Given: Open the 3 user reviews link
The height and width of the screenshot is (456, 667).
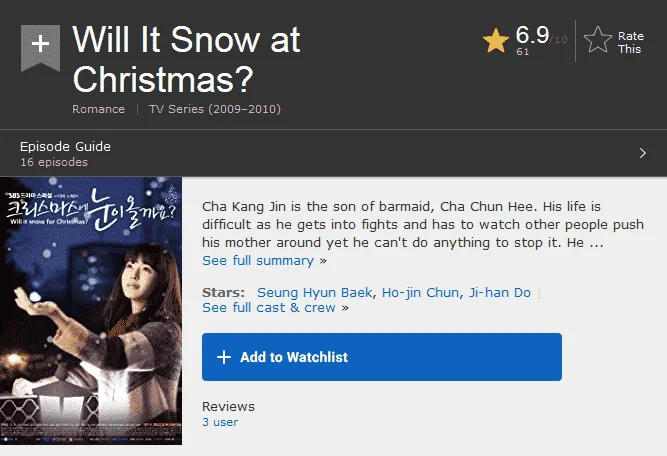Looking at the screenshot, I should pyautogui.click(x=220, y=422).
